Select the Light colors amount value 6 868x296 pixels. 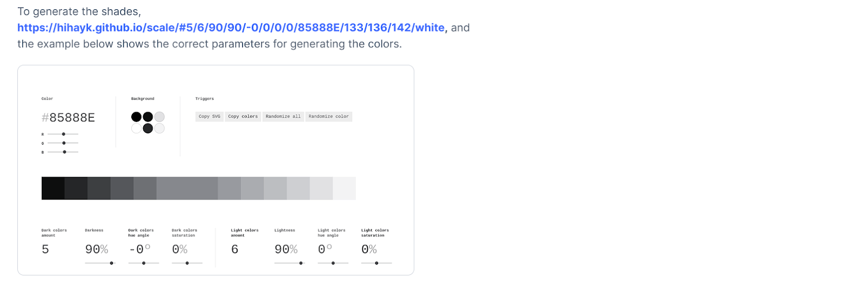(235, 249)
